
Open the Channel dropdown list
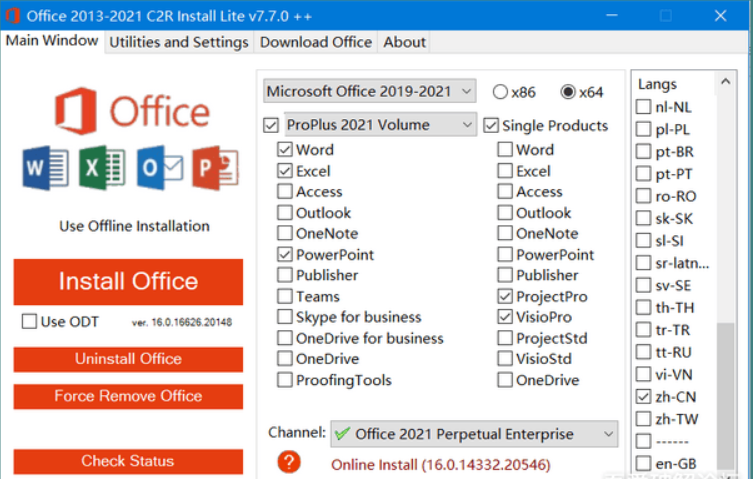(474, 434)
